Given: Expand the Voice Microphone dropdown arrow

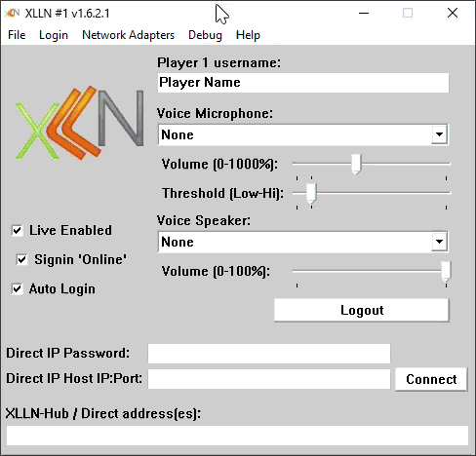Looking at the screenshot, I should [x=439, y=134].
